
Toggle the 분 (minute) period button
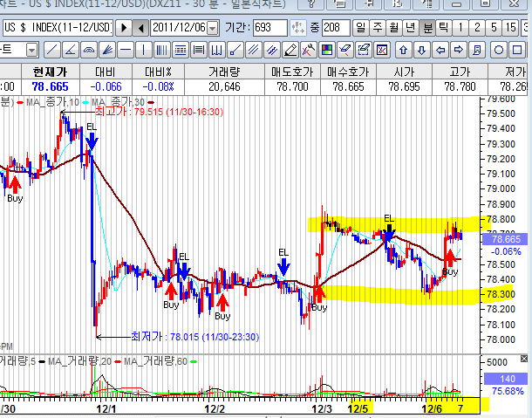[x=428, y=27]
